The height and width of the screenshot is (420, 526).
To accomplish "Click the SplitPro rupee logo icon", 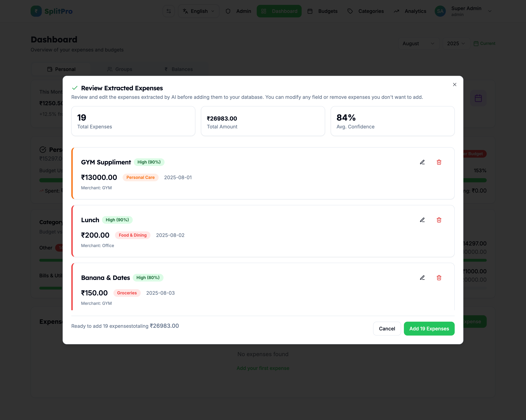I will pyautogui.click(x=36, y=11).
